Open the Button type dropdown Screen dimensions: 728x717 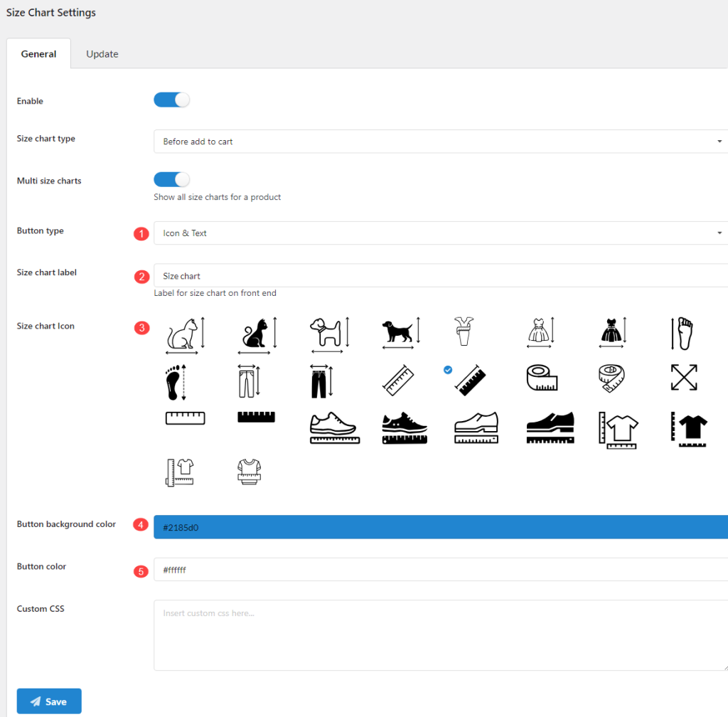coord(441,233)
